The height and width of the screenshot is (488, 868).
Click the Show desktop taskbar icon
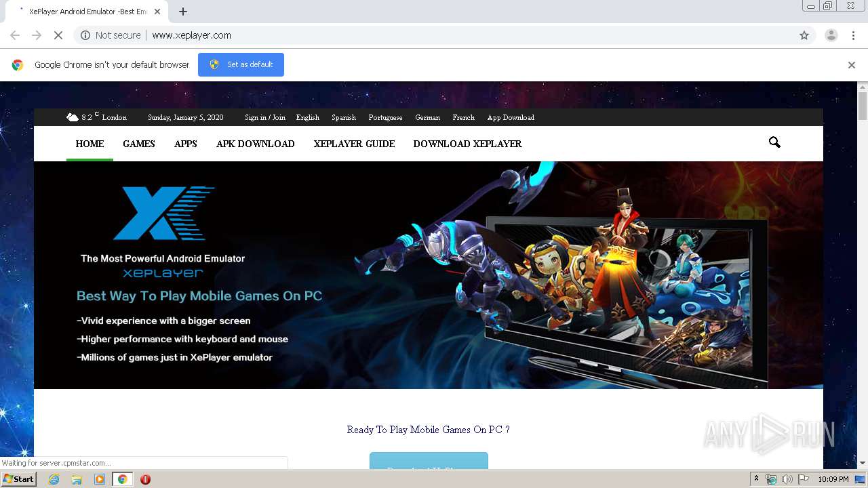click(860, 479)
